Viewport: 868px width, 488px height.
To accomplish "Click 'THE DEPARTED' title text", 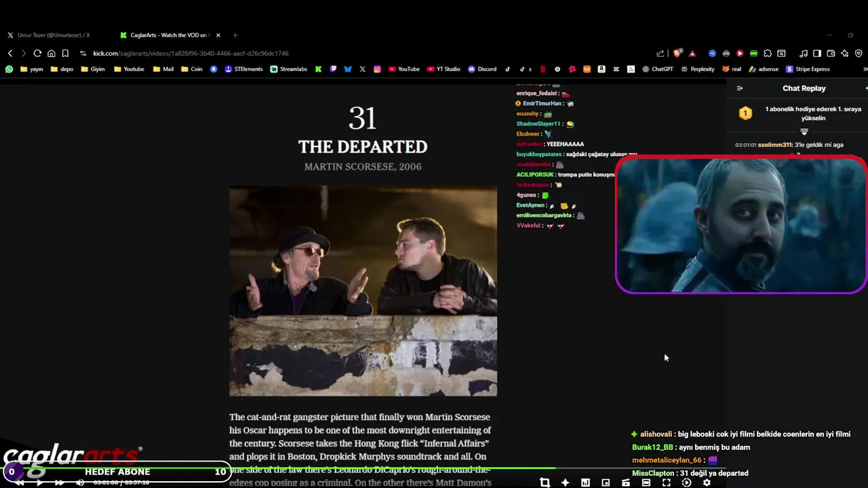I will coord(363,147).
